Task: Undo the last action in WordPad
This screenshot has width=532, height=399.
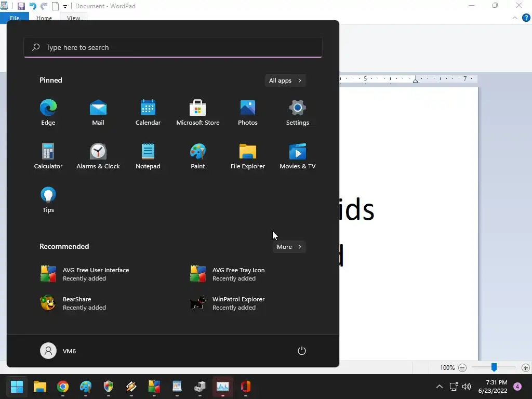Action: (x=33, y=6)
